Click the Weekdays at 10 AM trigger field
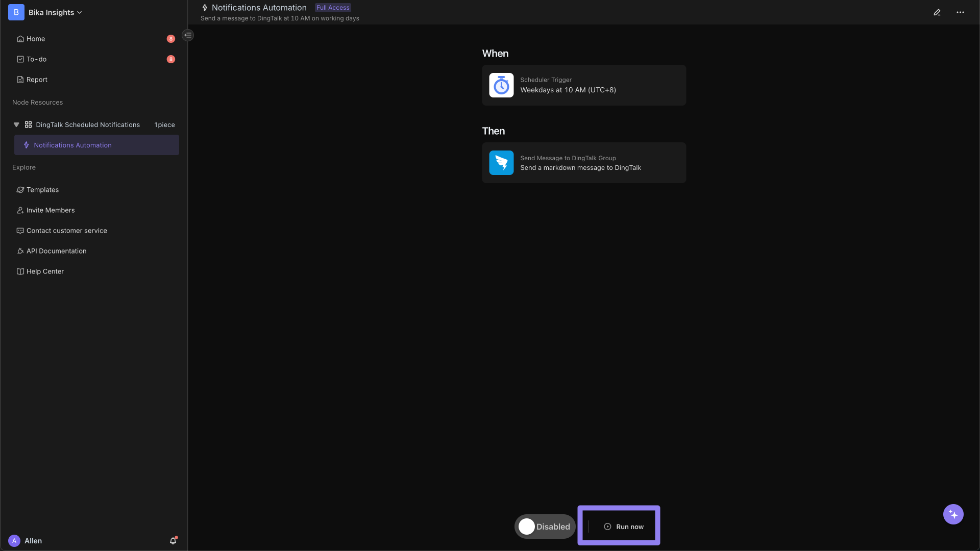 pos(584,85)
